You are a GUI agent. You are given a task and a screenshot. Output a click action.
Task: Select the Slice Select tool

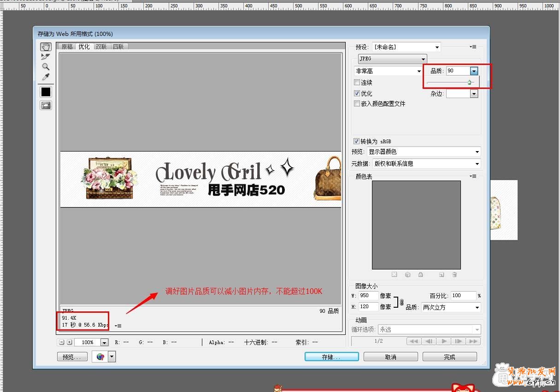click(45, 57)
